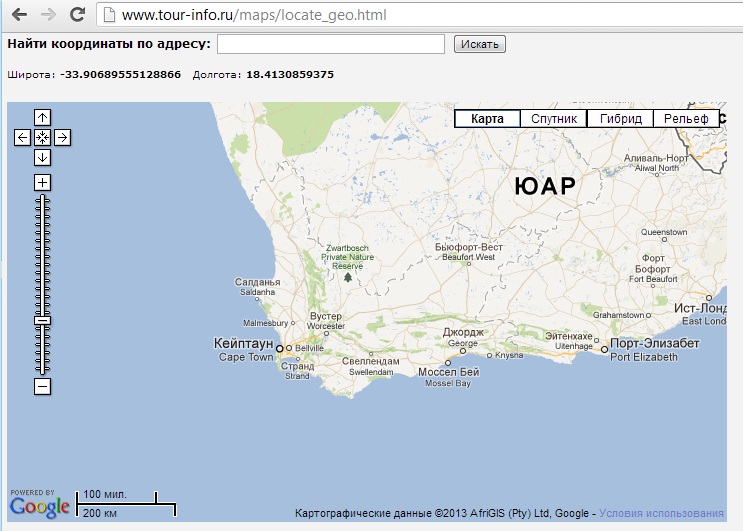The width and height of the screenshot is (743, 531).
Task: Reload the page with the refresh icon
Action: [x=77, y=15]
